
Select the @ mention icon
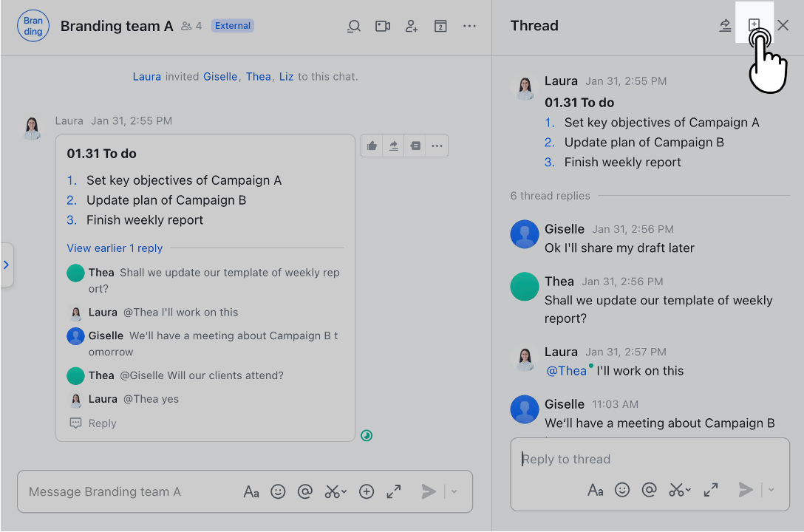coord(305,491)
